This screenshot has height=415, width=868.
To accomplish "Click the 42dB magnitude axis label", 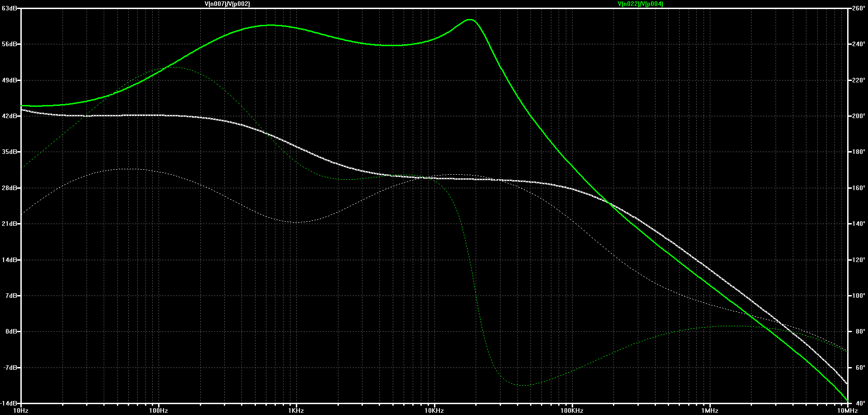I will [x=10, y=116].
